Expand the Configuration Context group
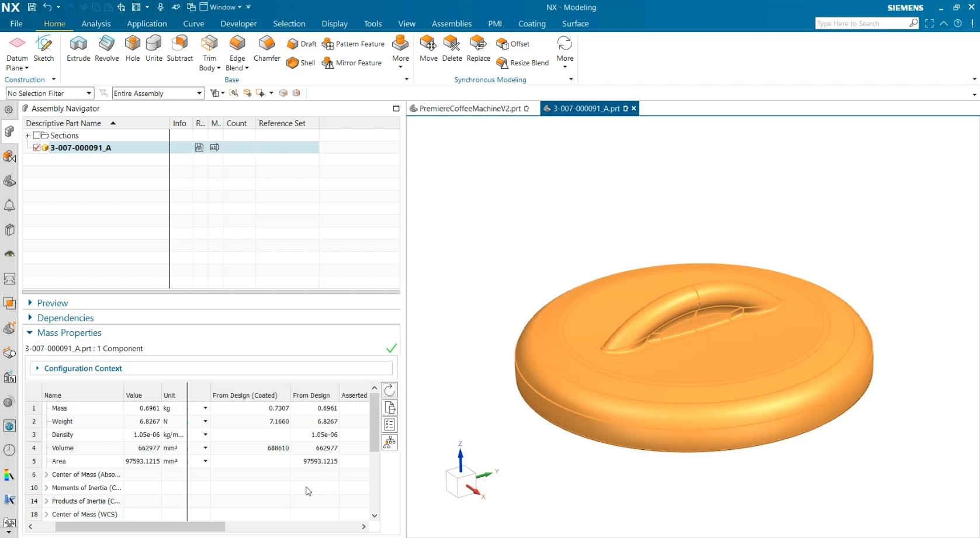980x538 pixels. pos(83,369)
